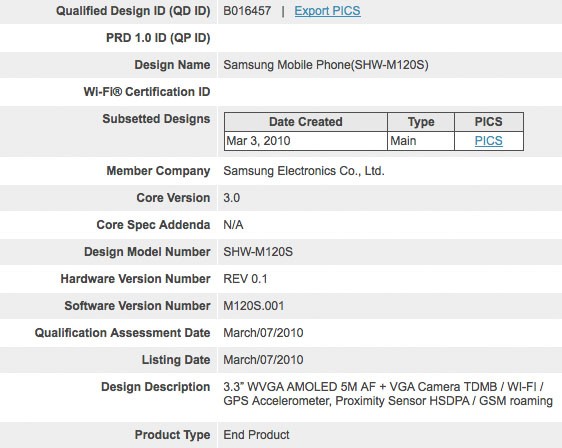Screen dimensions: 562x448
Task: Select the Samsung Mobile Phone(SHW-M120S) design name
Action: [x=326, y=65]
